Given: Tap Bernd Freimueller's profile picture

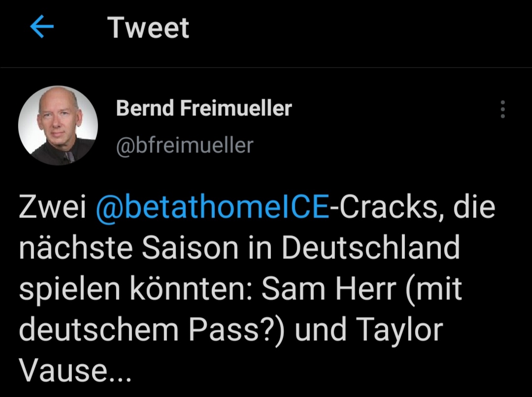Looking at the screenshot, I should 58,125.
